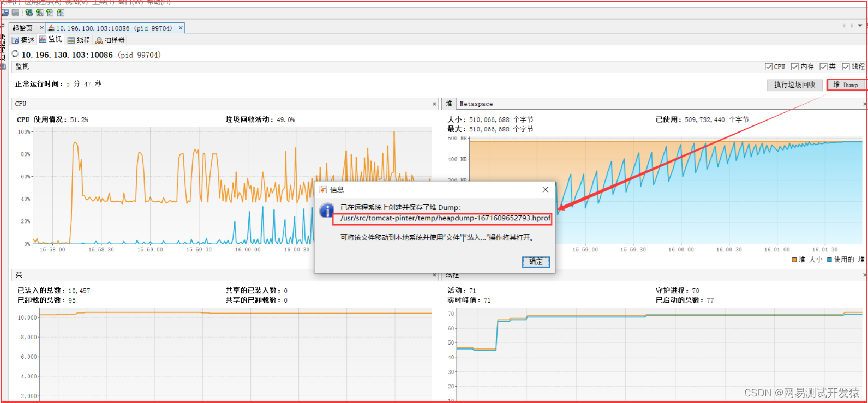Select the 10.196.130.103:10086 (pid 99704) tab
The image size is (868, 403).
point(114,28)
